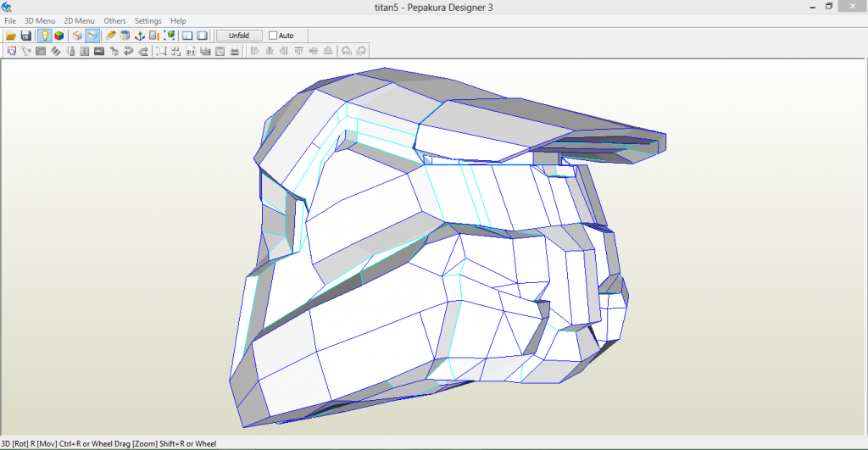Open a file with the folder icon
The image size is (868, 450).
point(11,36)
